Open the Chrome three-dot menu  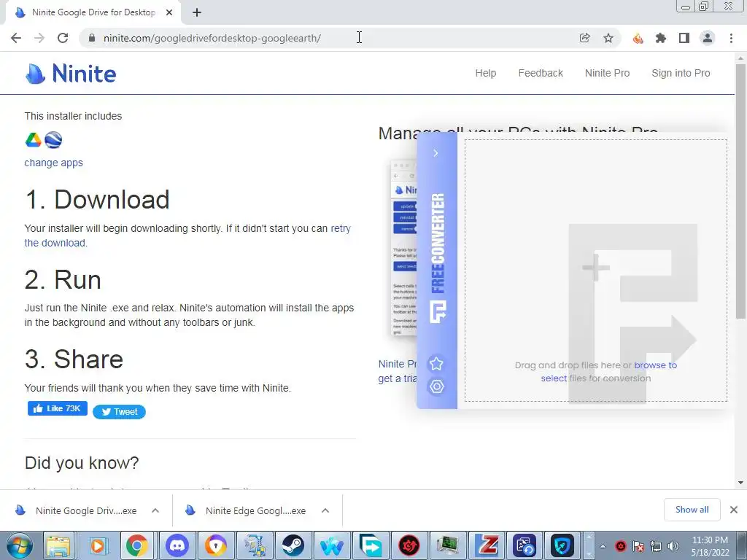pyautogui.click(x=731, y=38)
